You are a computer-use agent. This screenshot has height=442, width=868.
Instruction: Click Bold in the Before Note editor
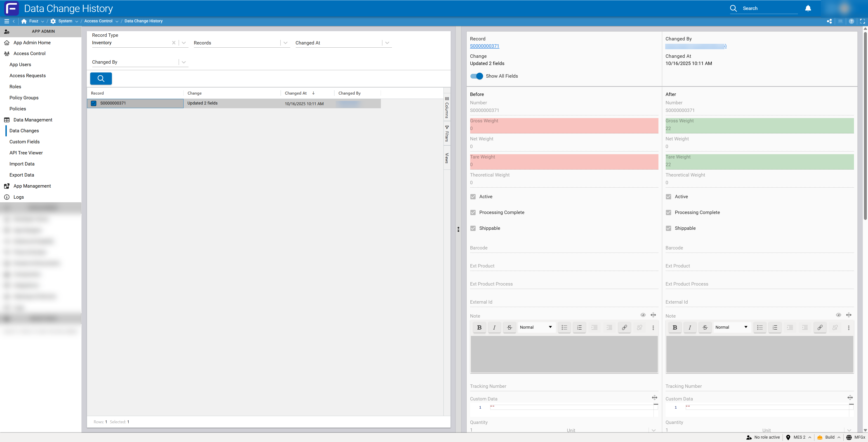click(479, 327)
